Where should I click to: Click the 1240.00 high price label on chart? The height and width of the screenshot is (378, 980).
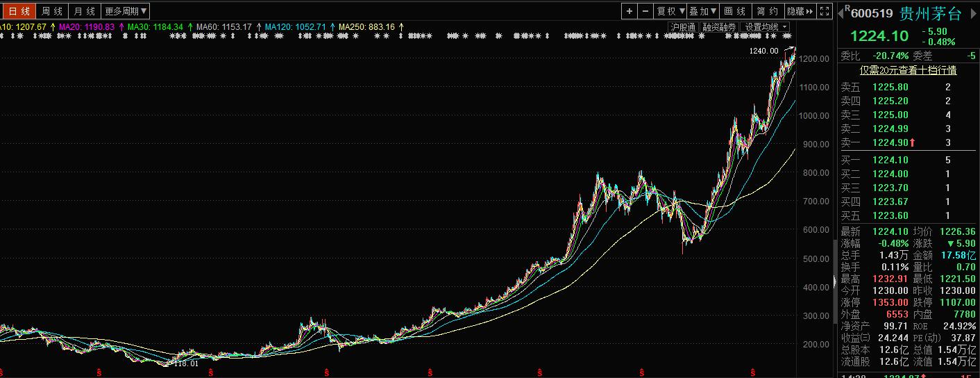click(763, 50)
